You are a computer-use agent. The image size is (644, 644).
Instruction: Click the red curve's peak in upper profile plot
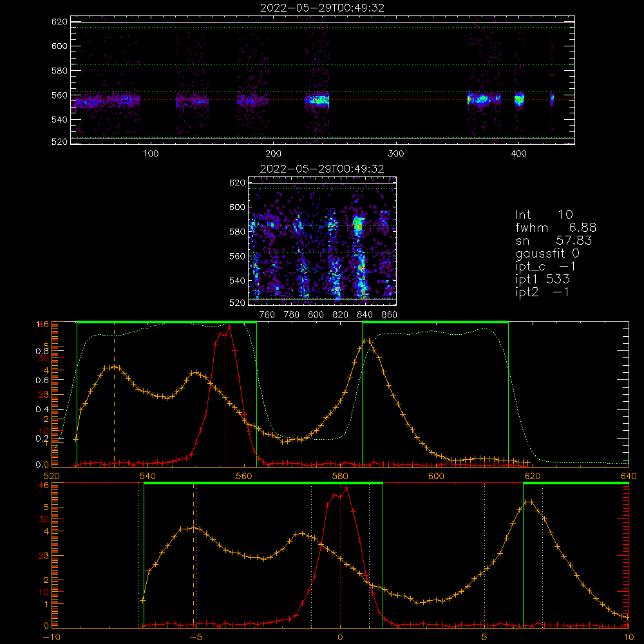coord(230,327)
